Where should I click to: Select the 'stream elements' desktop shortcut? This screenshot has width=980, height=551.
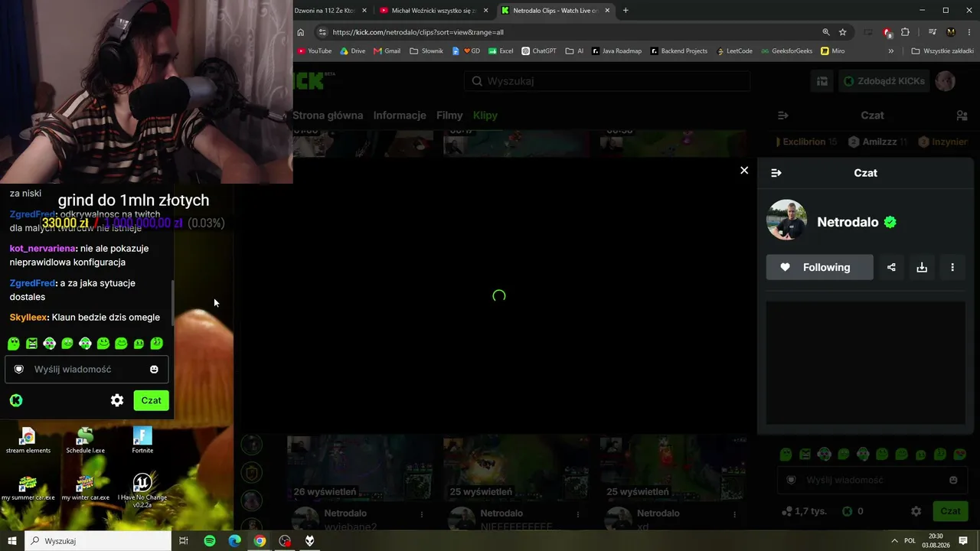tap(28, 440)
